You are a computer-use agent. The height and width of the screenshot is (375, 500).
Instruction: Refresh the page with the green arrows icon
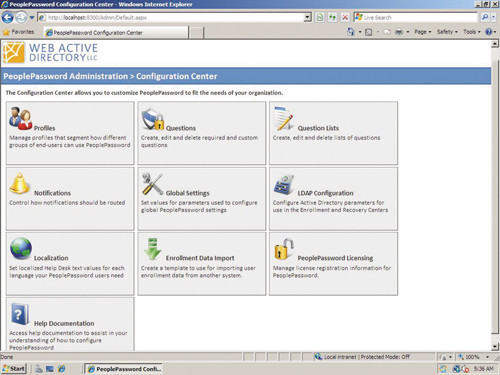point(332,17)
